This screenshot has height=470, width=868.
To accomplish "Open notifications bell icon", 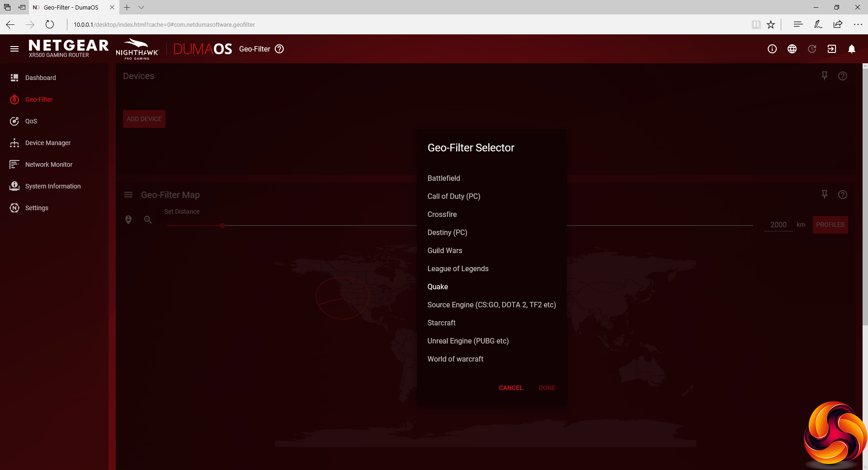I will 852,49.
